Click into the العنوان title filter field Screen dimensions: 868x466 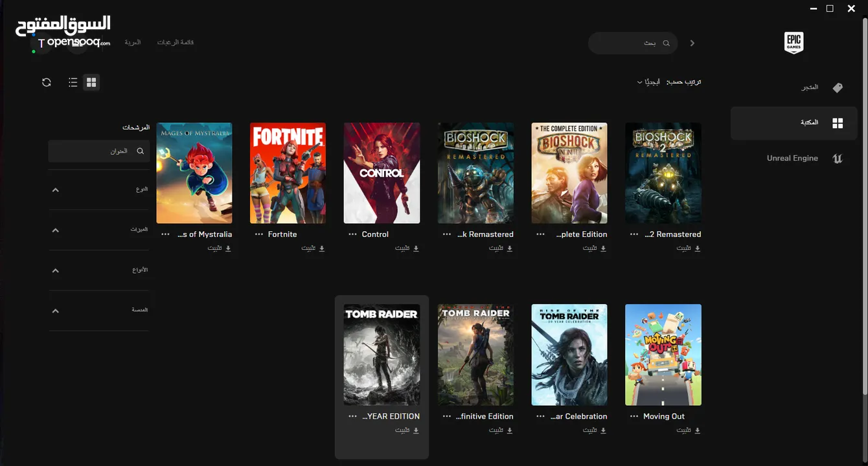tap(98, 151)
